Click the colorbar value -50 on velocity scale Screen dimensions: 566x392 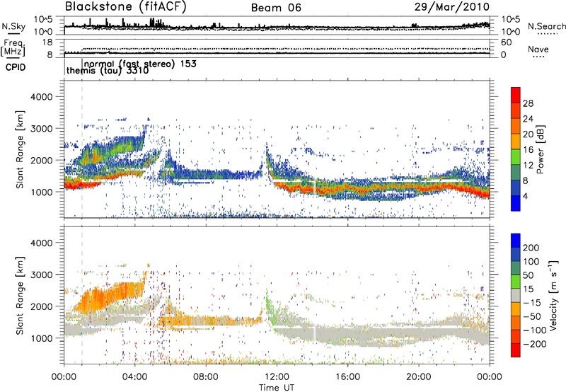point(532,316)
